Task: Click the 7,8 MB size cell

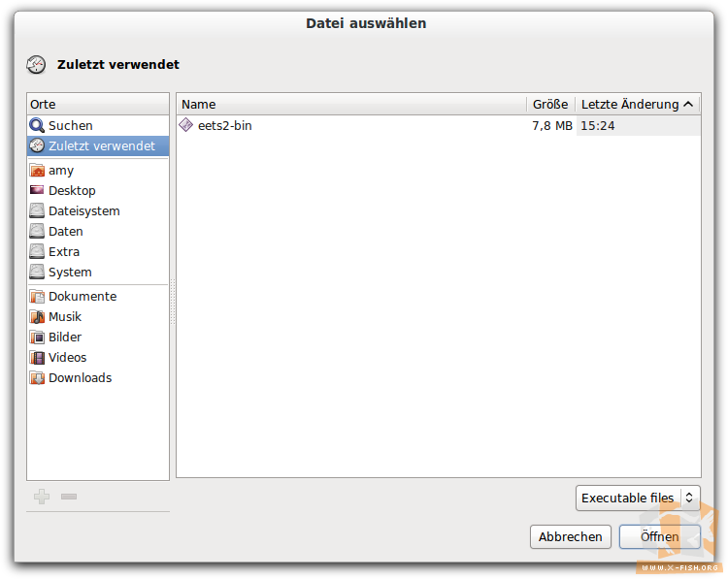Action: click(x=552, y=126)
